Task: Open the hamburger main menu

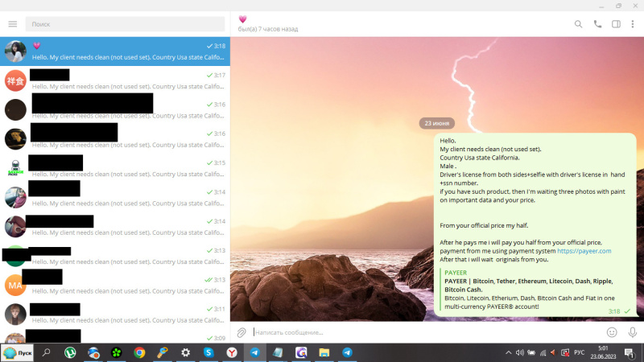Action: click(x=12, y=24)
